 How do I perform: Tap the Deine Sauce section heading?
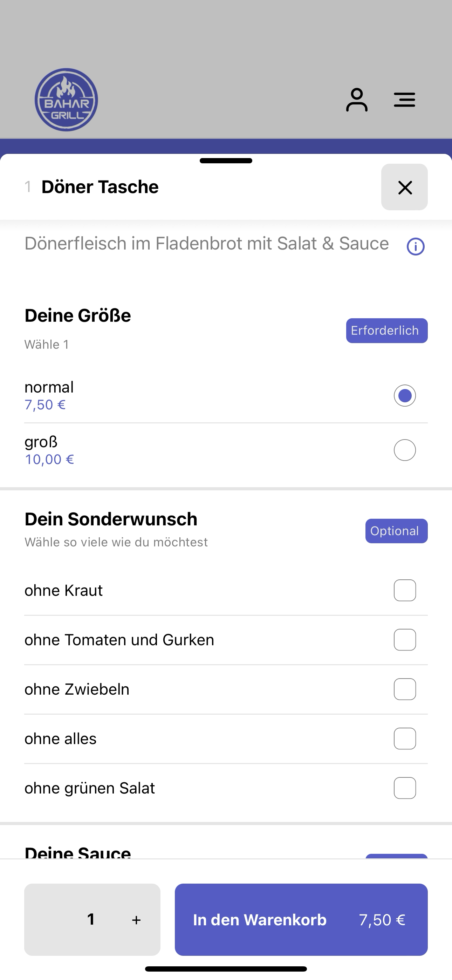point(78,852)
